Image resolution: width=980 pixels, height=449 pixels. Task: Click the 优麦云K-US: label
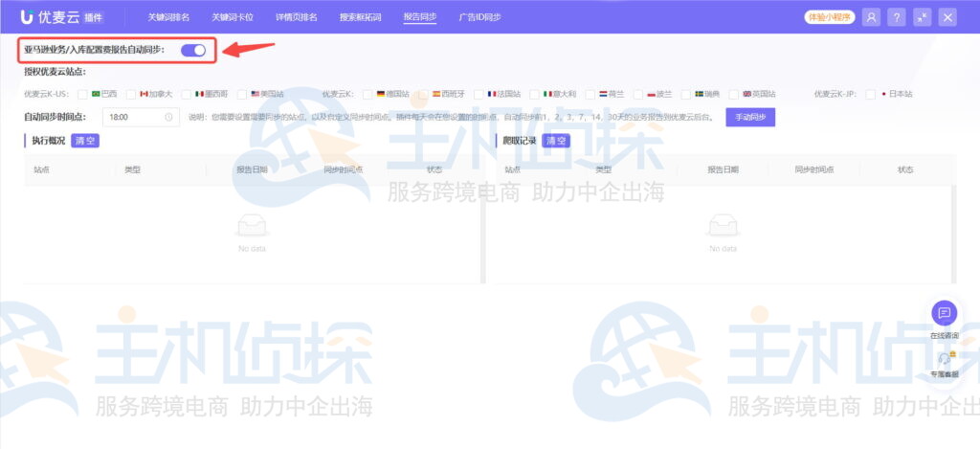coord(46,95)
